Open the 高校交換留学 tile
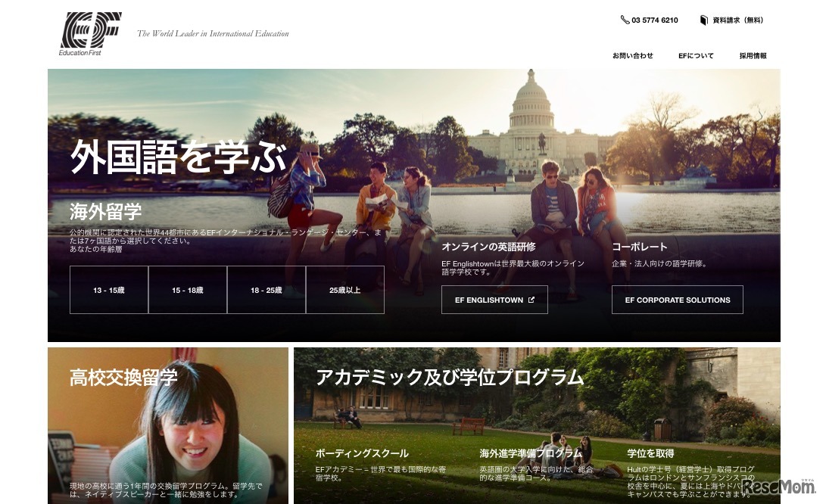Image resolution: width=826 pixels, height=504 pixels. (x=123, y=377)
